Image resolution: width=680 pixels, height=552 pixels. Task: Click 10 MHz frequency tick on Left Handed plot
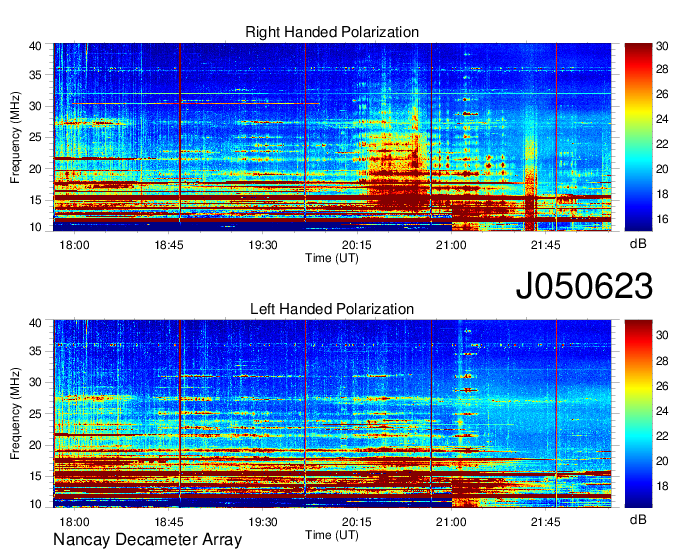pos(35,504)
